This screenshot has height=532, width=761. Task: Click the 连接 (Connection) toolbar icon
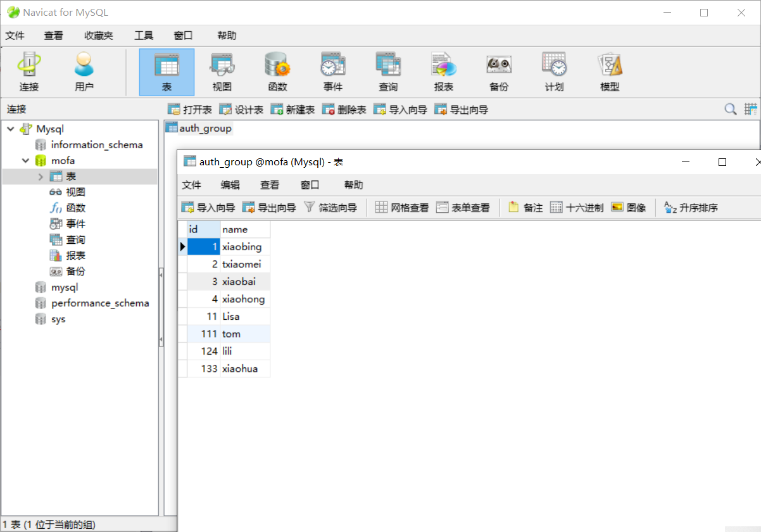click(x=29, y=72)
